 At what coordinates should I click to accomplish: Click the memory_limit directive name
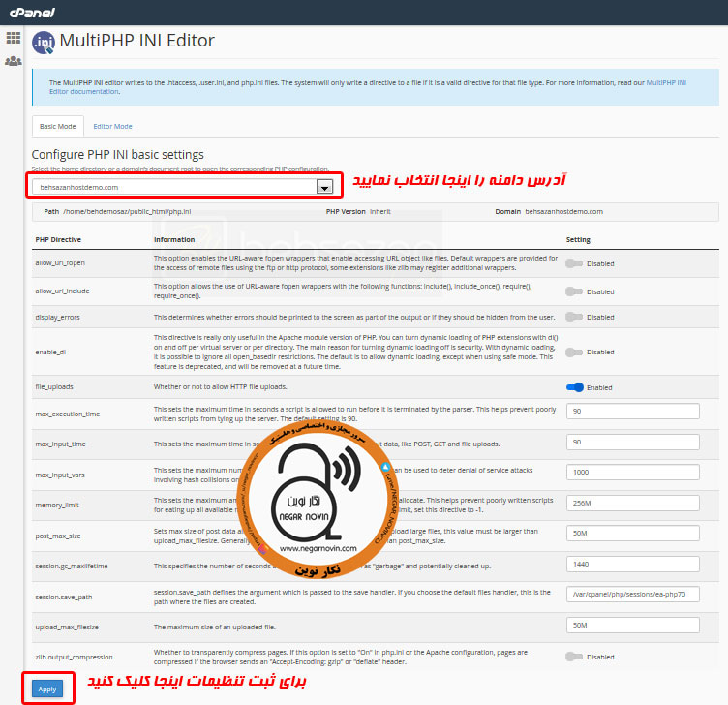point(57,505)
